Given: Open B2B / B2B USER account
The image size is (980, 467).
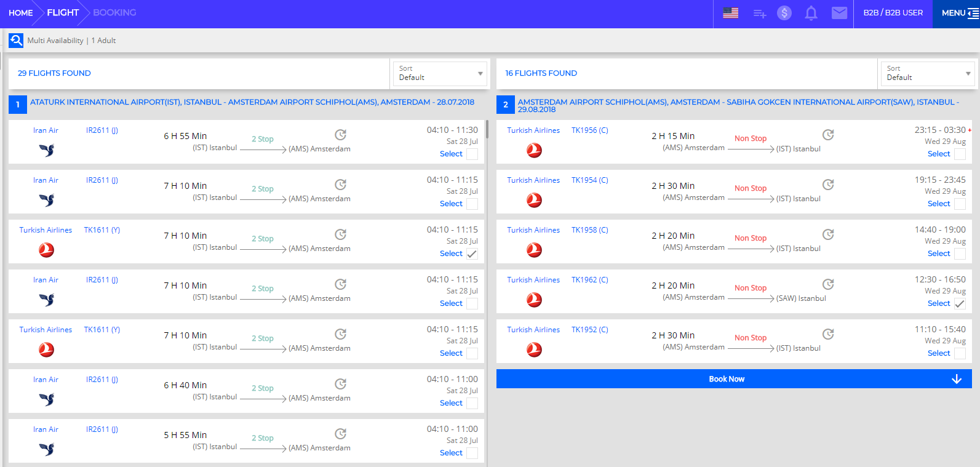Looking at the screenshot, I should (x=893, y=13).
